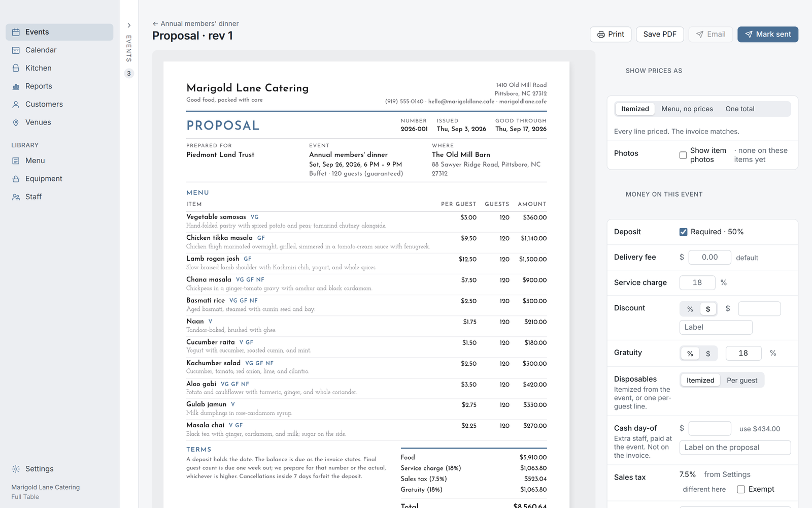Image resolution: width=812 pixels, height=508 pixels.
Task: Click the Calendar icon in sidebar
Action: (x=16, y=50)
